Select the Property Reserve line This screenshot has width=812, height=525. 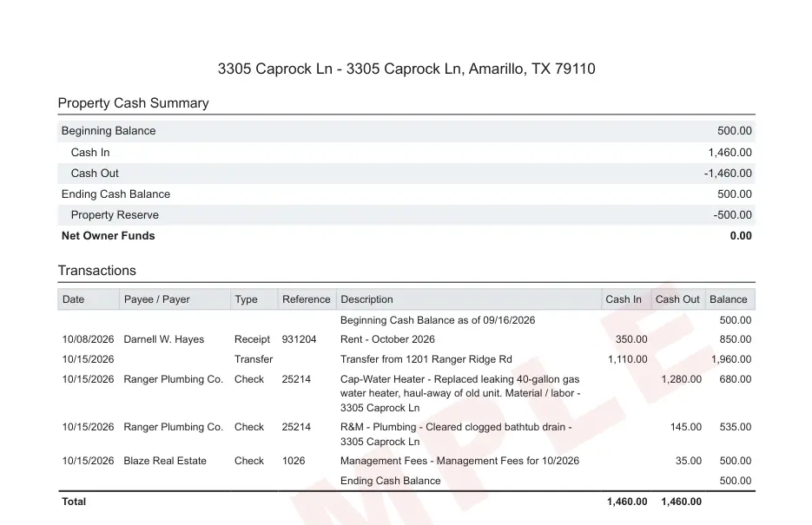click(x=406, y=215)
